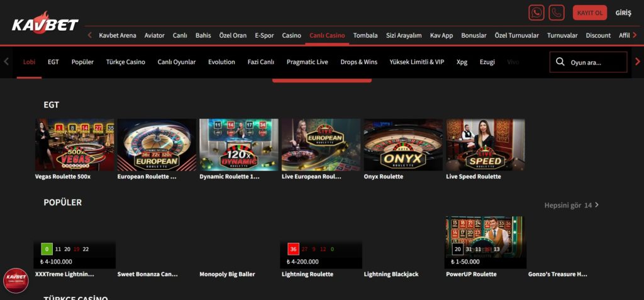The width and height of the screenshot is (644, 300).
Task: Select Canlı Casino menu item
Action: (x=327, y=35)
